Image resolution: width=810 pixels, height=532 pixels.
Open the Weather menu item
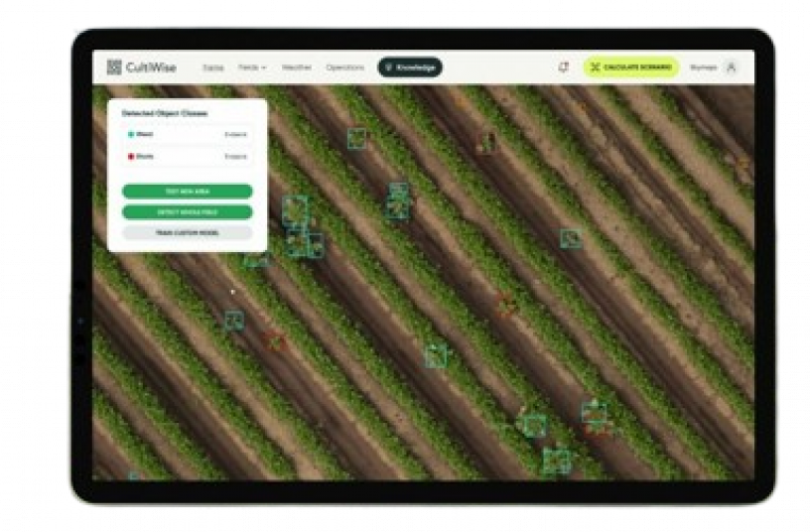(297, 67)
